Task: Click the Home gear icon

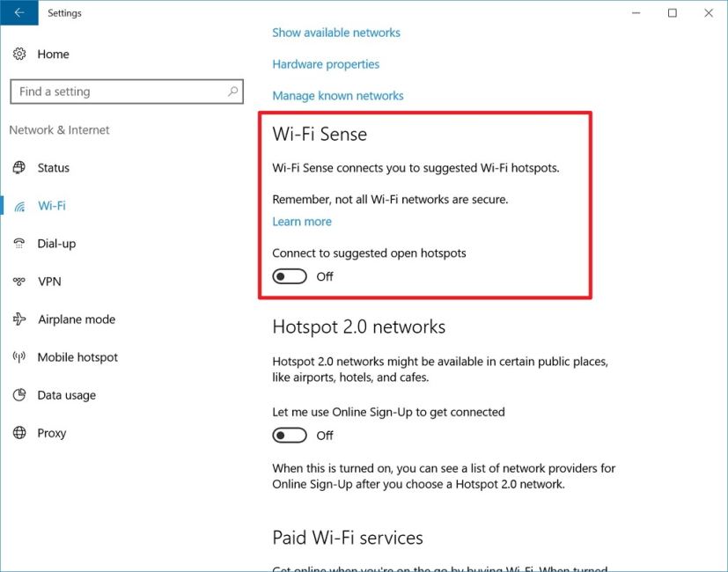Action: click(19, 55)
